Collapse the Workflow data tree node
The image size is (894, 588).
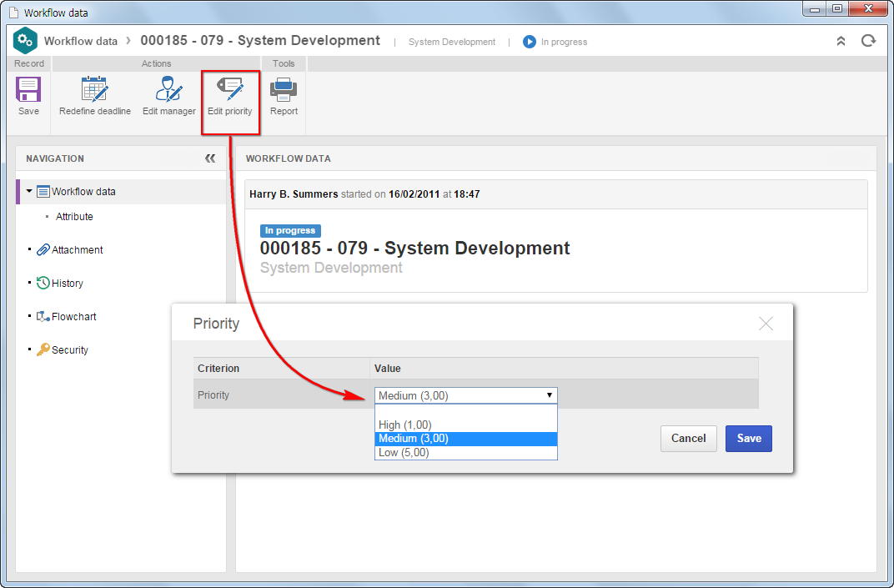tap(29, 191)
